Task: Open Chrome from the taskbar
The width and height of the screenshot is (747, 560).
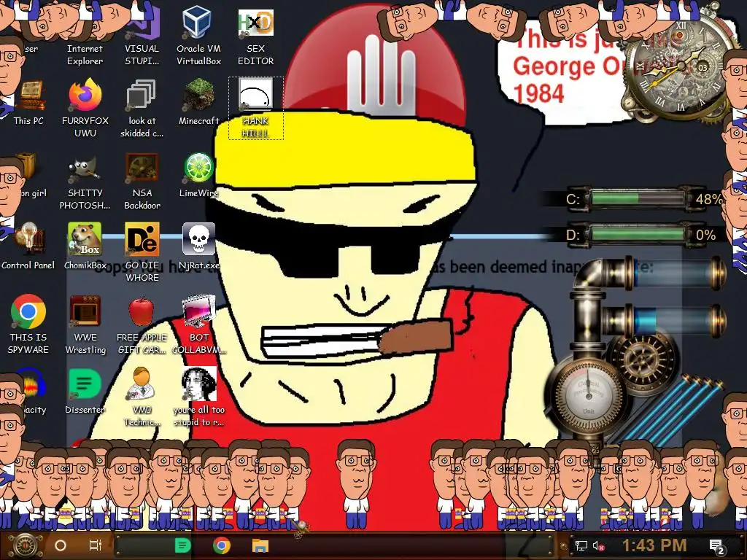Action: [x=222, y=545]
